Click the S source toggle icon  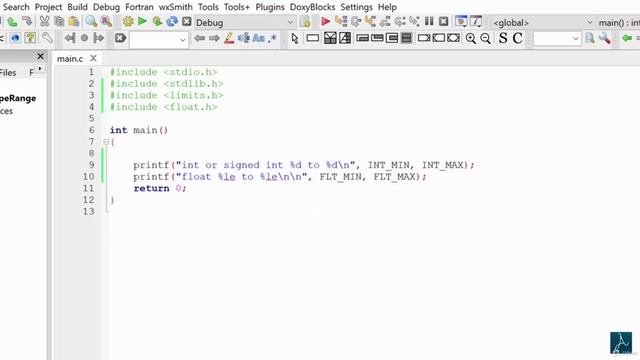click(x=503, y=38)
